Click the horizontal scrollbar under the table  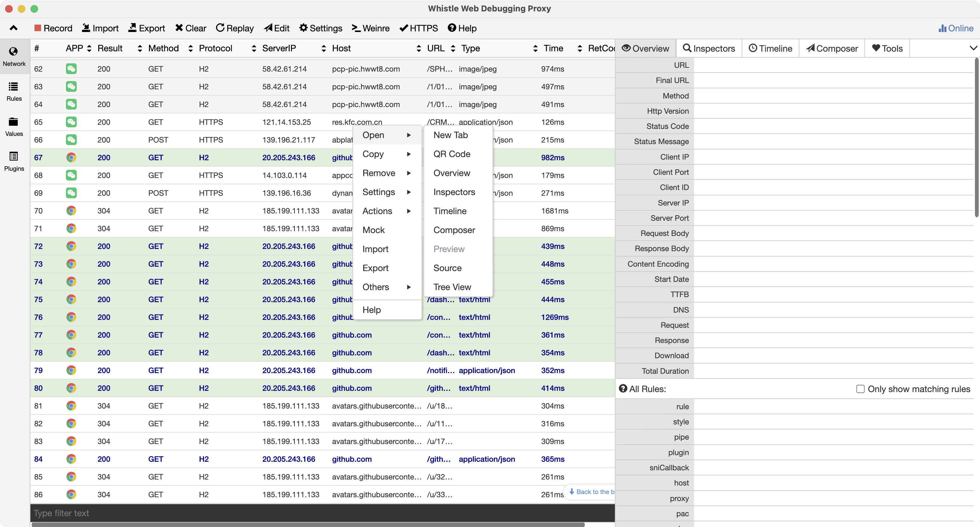[x=308, y=524]
